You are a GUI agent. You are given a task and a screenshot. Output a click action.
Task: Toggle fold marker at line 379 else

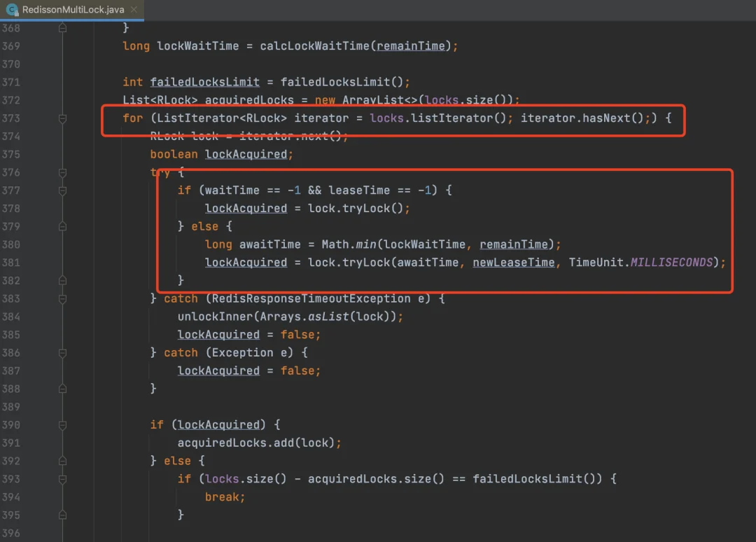[63, 226]
